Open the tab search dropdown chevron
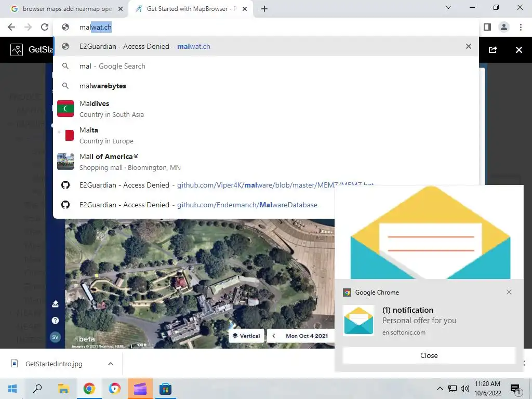Image resolution: width=532 pixels, height=399 pixels. tap(448, 7)
